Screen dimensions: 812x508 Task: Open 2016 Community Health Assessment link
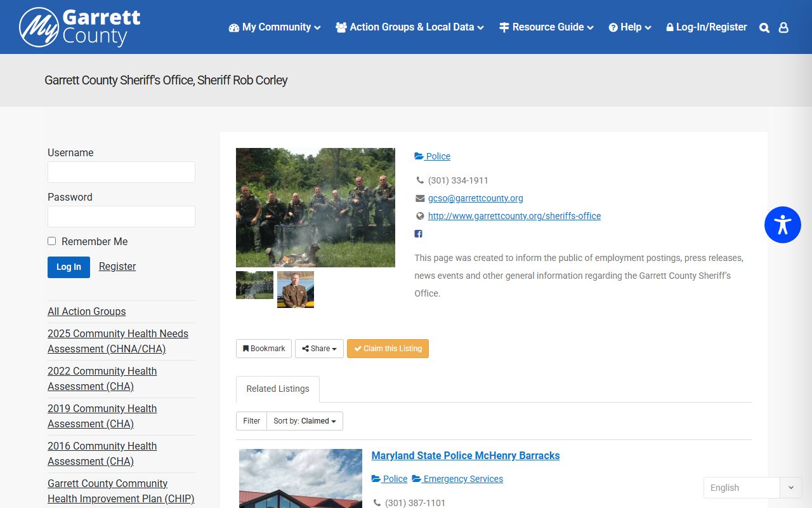click(x=102, y=453)
